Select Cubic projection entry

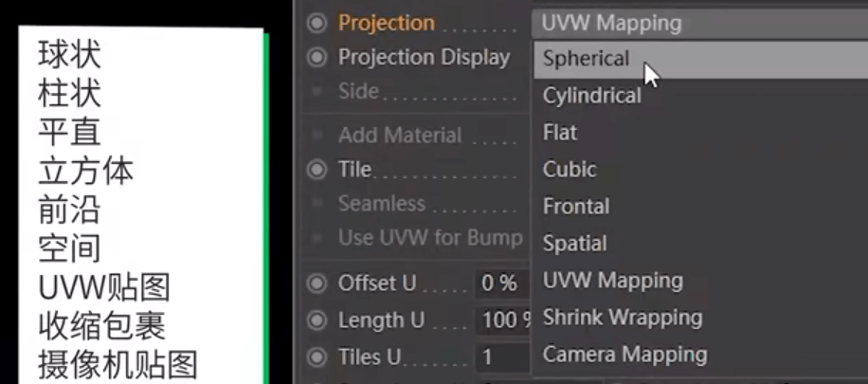(x=700, y=169)
